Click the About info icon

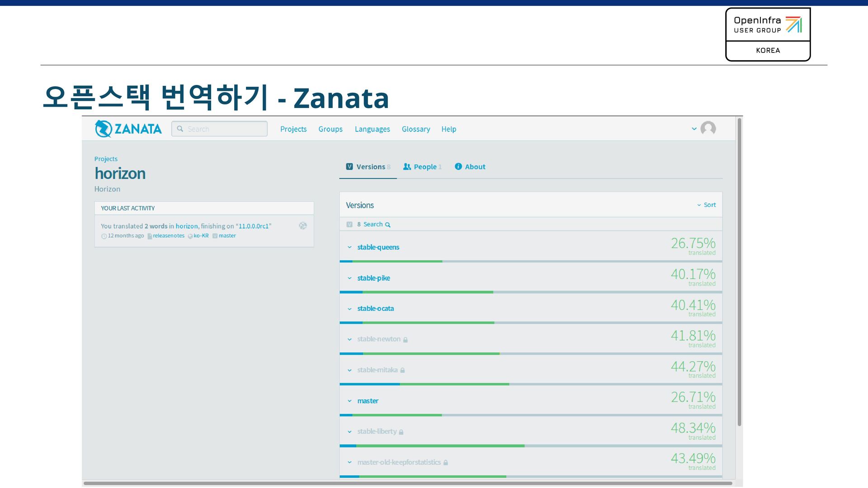pyautogui.click(x=458, y=167)
